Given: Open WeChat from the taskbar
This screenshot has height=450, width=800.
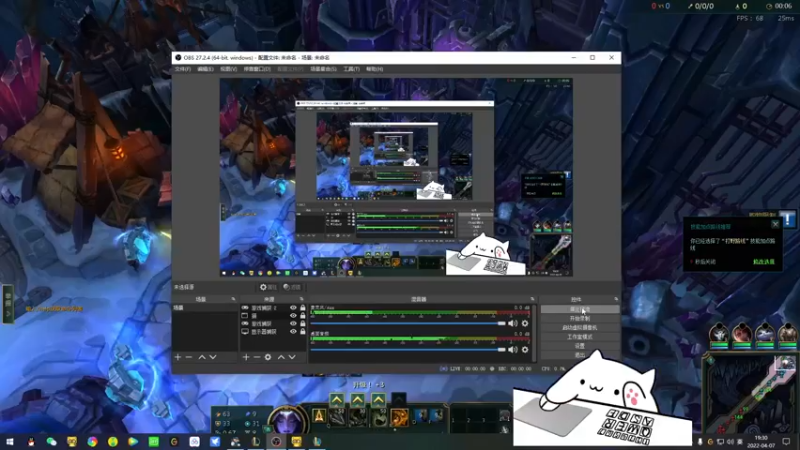Looking at the screenshot, I should [52, 442].
